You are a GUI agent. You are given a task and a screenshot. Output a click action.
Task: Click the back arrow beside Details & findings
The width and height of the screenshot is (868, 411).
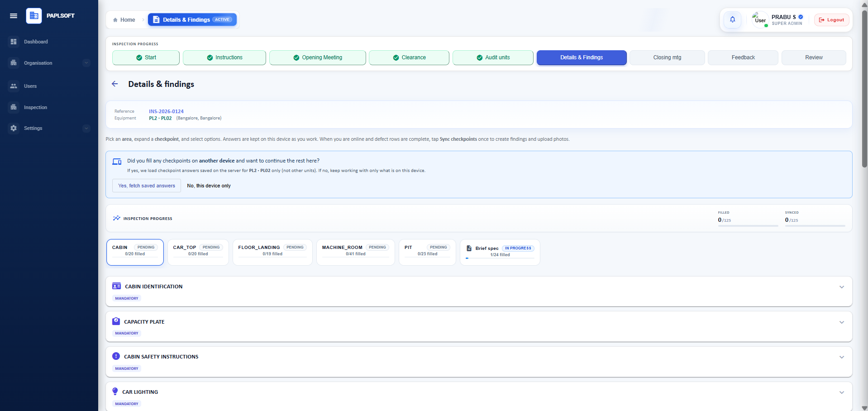(115, 84)
